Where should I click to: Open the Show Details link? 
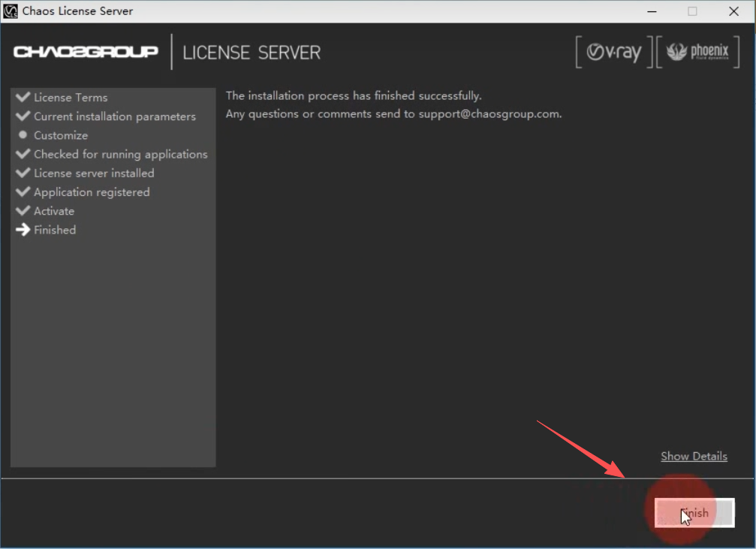pos(694,456)
